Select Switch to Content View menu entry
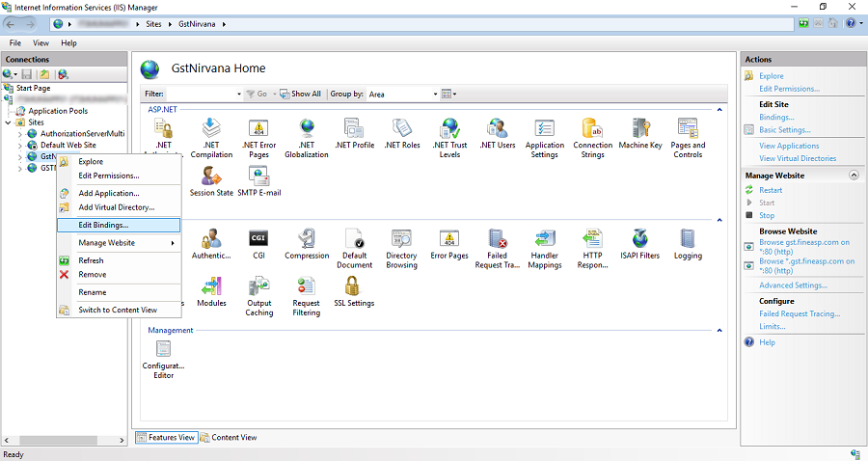Viewport: 868px width, 461px height. tap(119, 310)
